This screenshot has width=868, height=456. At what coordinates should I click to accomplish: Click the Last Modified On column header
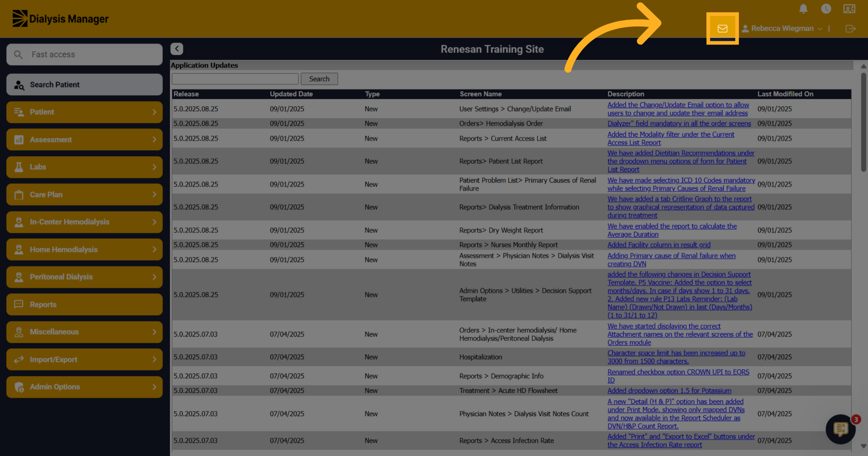click(x=785, y=94)
